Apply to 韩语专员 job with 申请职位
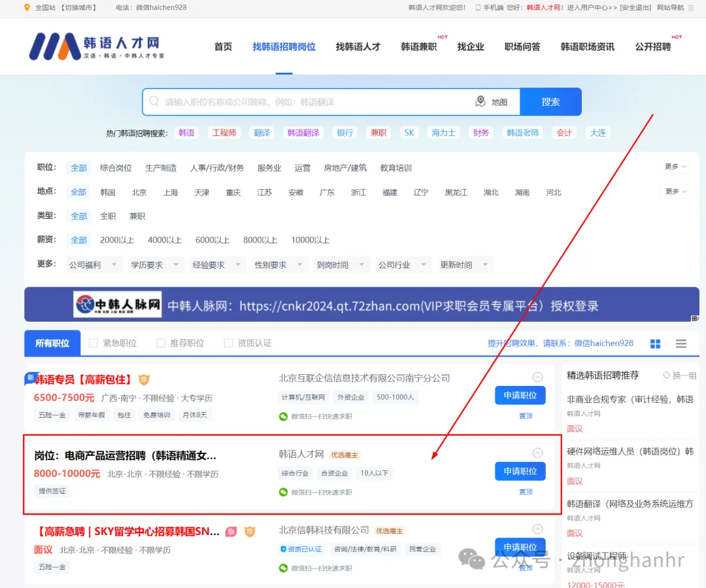Screen dimensions: 706x588 (520, 395)
